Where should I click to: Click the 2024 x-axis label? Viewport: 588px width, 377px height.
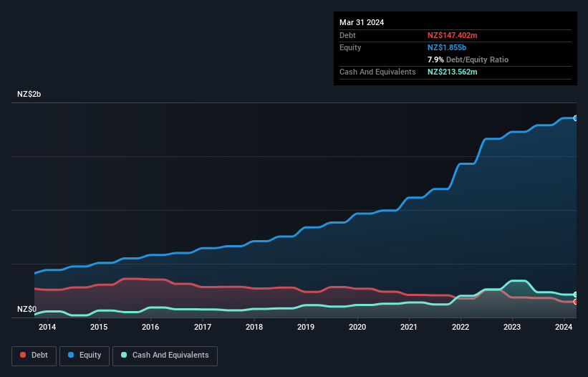coord(564,327)
